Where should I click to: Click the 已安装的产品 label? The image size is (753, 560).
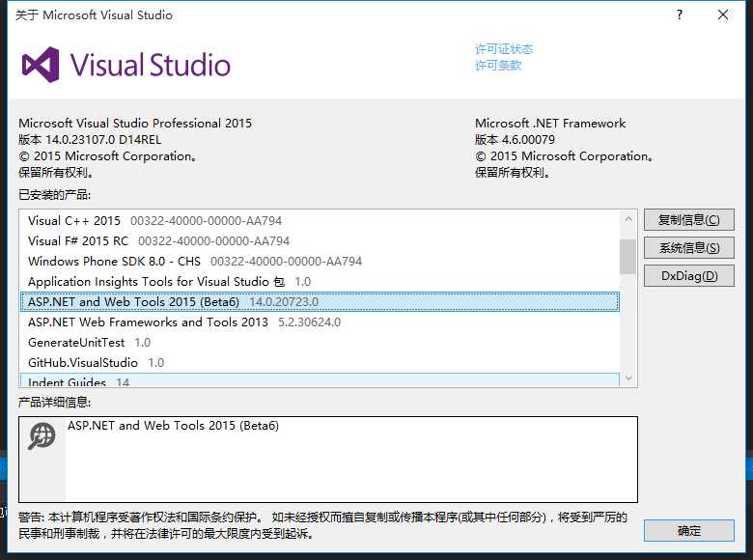tap(54, 195)
